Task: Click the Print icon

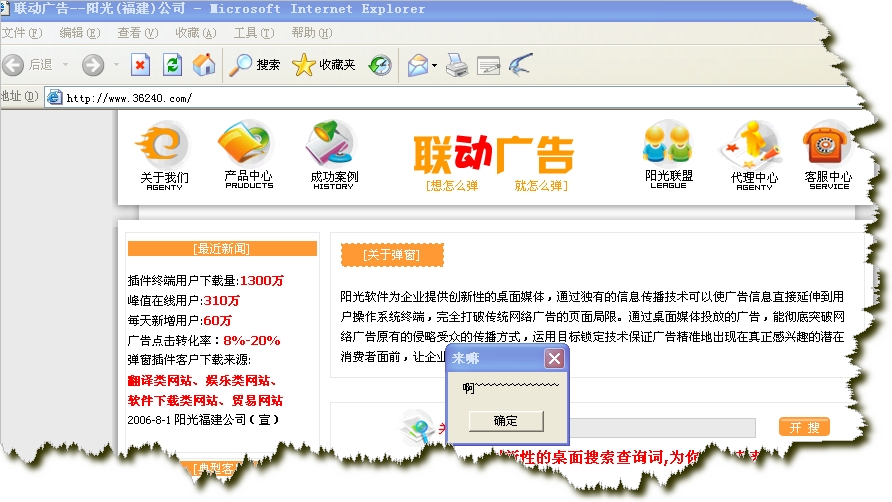Action: (457, 65)
